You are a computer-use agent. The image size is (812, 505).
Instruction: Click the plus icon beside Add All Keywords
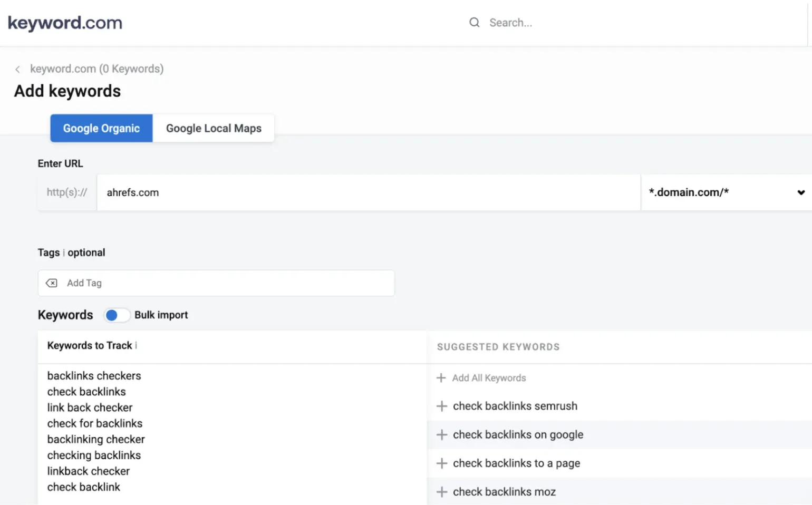(442, 377)
